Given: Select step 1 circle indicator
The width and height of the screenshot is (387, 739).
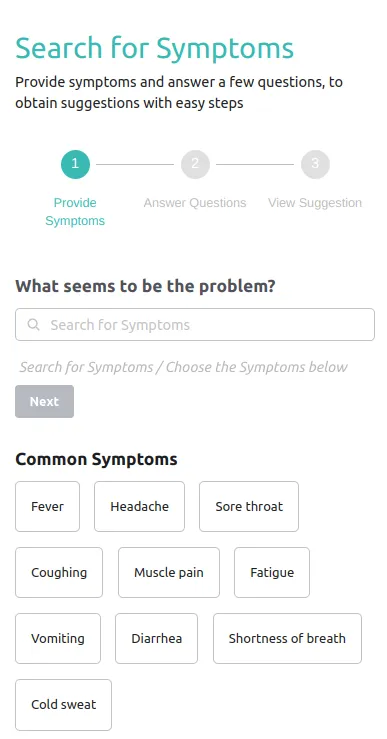Looking at the screenshot, I should (75, 164).
